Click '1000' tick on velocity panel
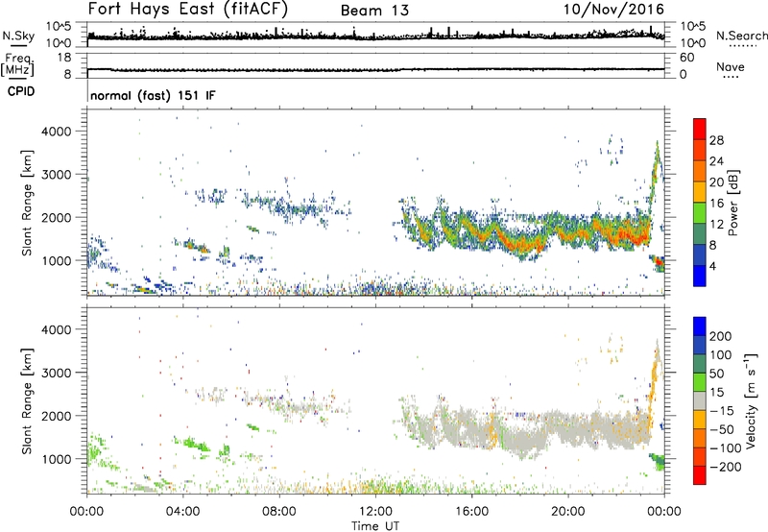 (x=57, y=459)
